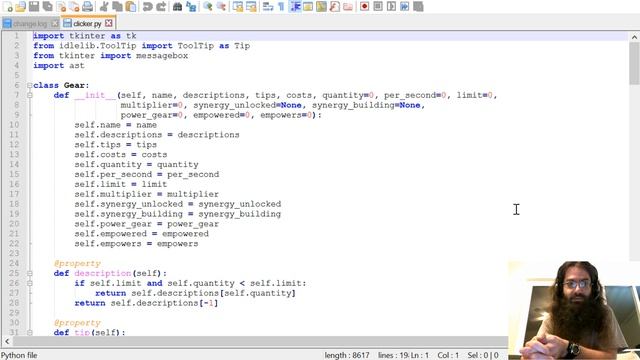
Task: Click 'self.costs = costs' line
Action: (x=121, y=155)
